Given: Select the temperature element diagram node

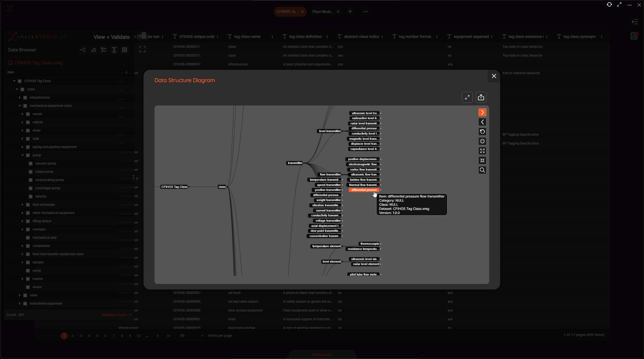Looking at the screenshot, I should 326,246.
